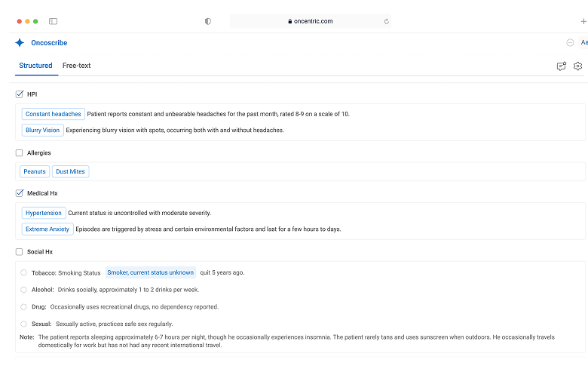The image size is (588, 369).
Task: Select the Alcohol radio button
Action: [23, 290]
